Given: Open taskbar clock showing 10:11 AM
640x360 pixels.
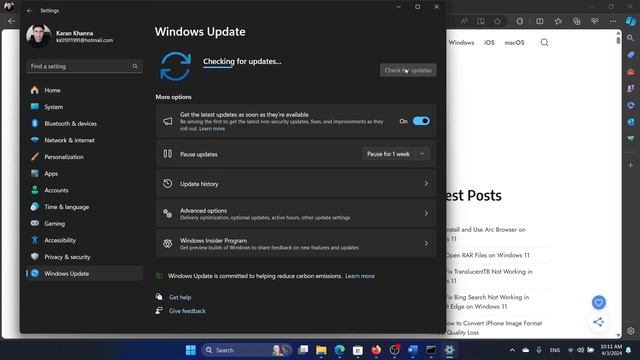Looking at the screenshot, I should point(611,350).
